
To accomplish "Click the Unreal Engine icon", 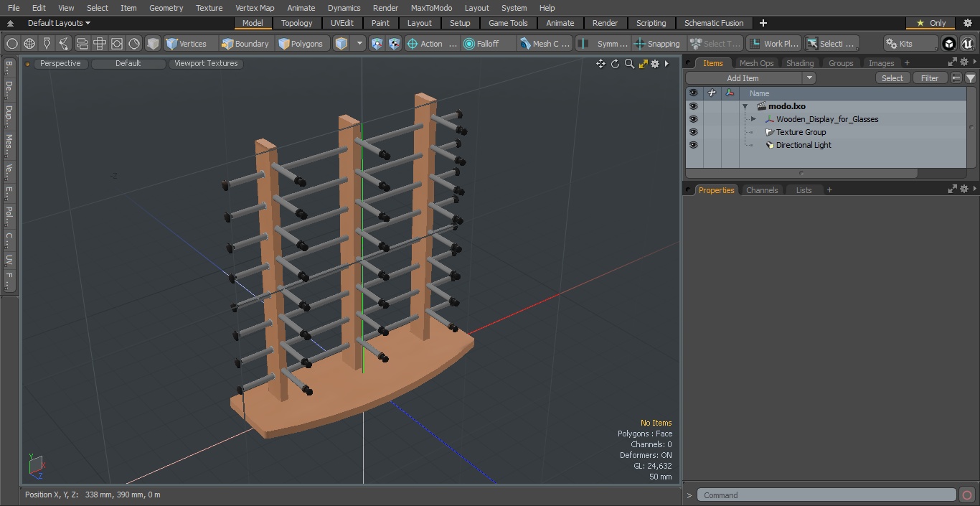I will tap(968, 44).
